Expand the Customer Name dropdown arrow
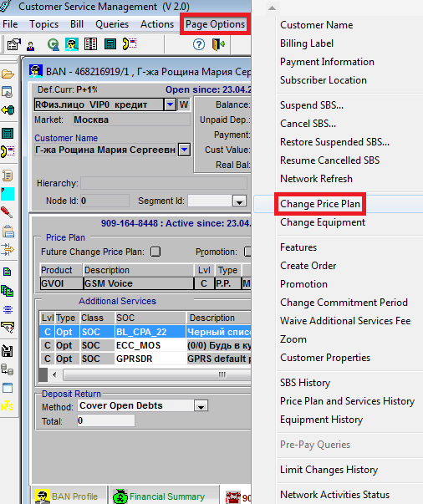The width and height of the screenshot is (423, 504). (184, 150)
